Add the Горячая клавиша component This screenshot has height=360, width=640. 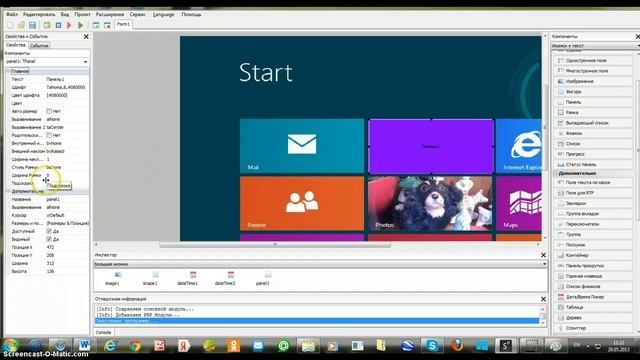coord(593,276)
